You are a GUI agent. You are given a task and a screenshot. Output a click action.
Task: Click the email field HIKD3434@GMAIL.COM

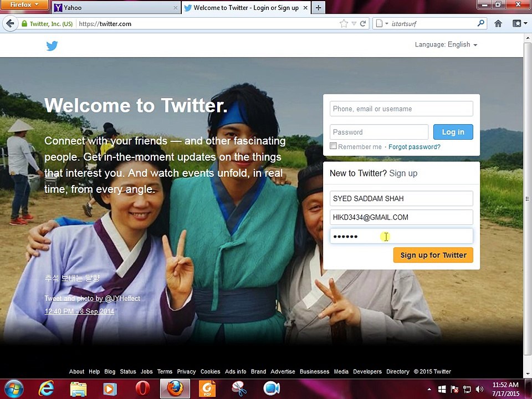(x=401, y=217)
